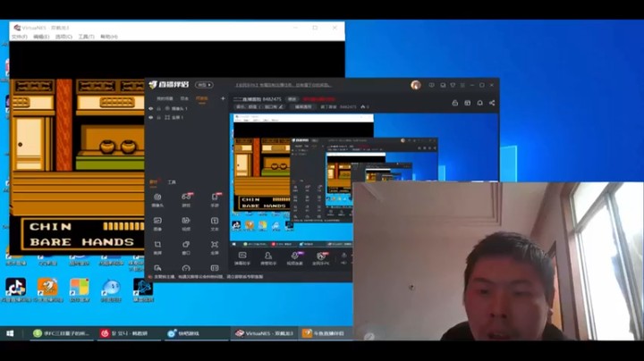Image resolution: width=644 pixels, height=361 pixels.
Task: Click the edit button next to room title
Action: (292, 99)
